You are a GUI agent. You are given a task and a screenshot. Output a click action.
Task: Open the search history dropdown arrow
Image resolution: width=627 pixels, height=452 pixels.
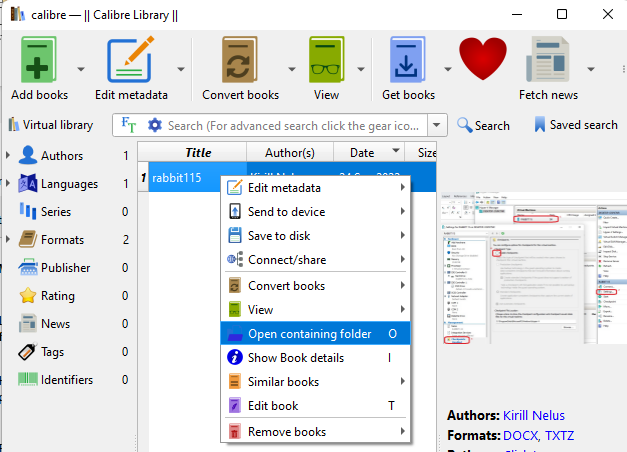pos(437,125)
